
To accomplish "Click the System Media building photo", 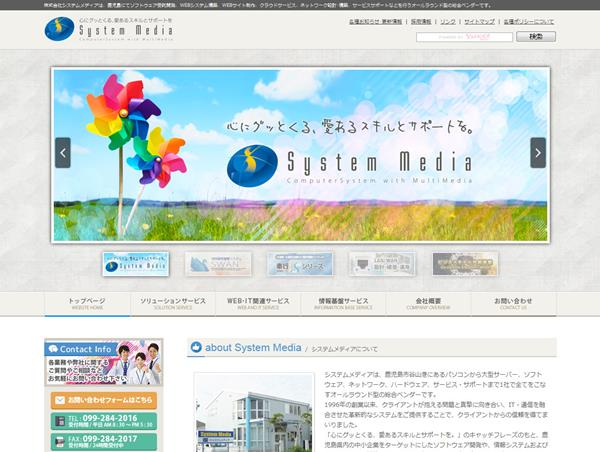I will (254, 413).
